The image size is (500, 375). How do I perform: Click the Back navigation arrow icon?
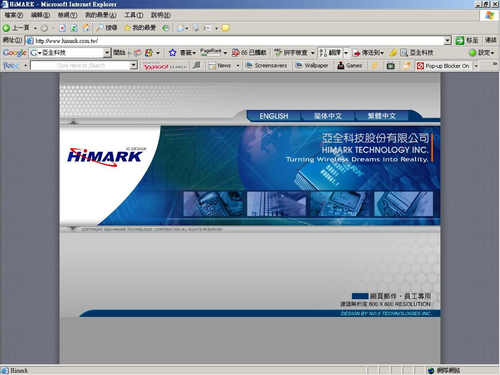(6, 28)
